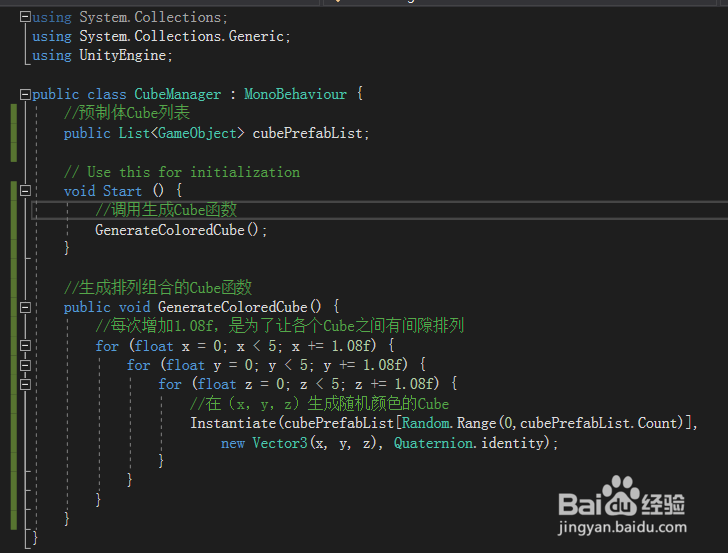Screen dimensions: 728x553
Task: Click the '//调用生成Cube函数' comment
Action: [x=166, y=210]
